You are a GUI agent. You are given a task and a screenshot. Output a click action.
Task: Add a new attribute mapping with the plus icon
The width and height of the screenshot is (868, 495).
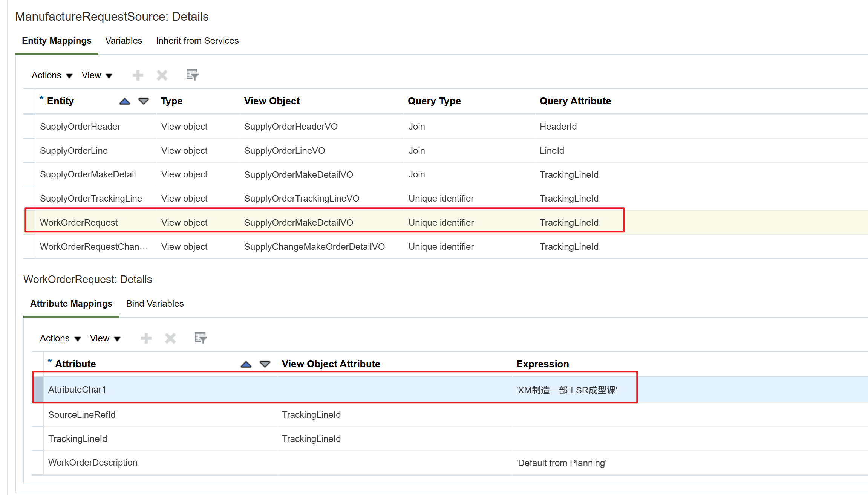coord(146,338)
